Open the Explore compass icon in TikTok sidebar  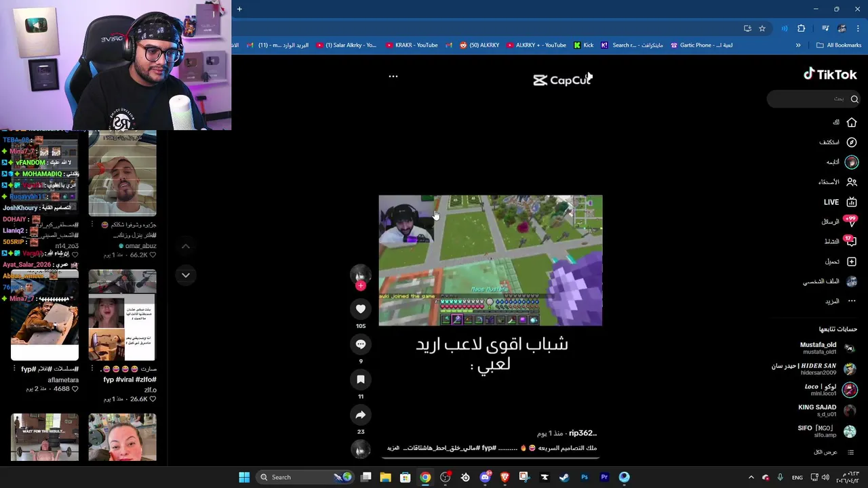tap(852, 142)
